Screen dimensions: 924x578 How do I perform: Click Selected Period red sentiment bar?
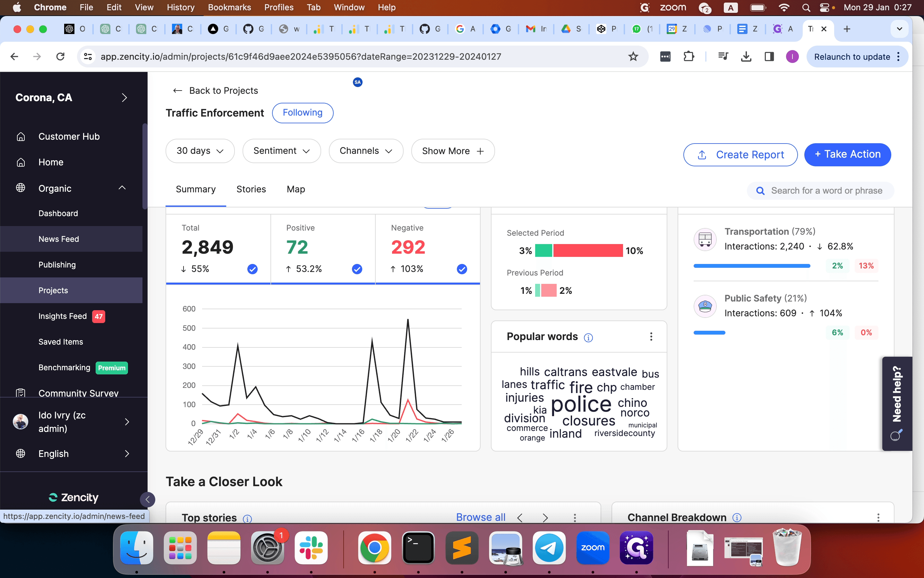pos(588,251)
